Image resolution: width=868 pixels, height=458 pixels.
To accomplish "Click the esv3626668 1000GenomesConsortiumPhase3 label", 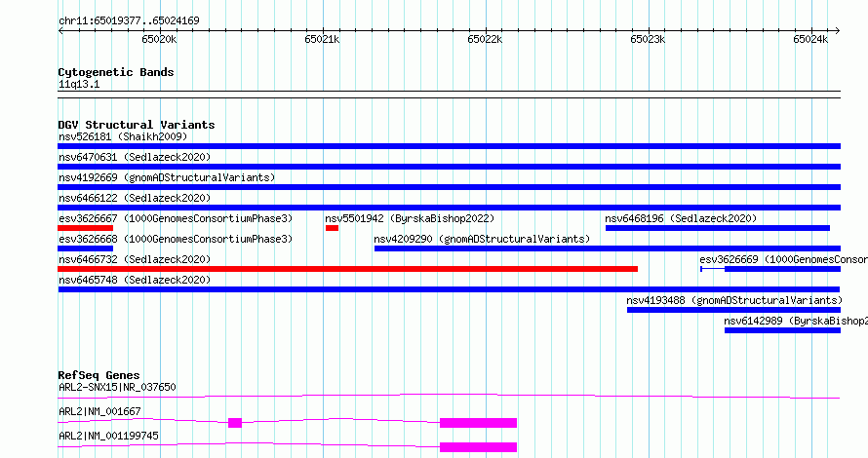I will tap(176, 239).
